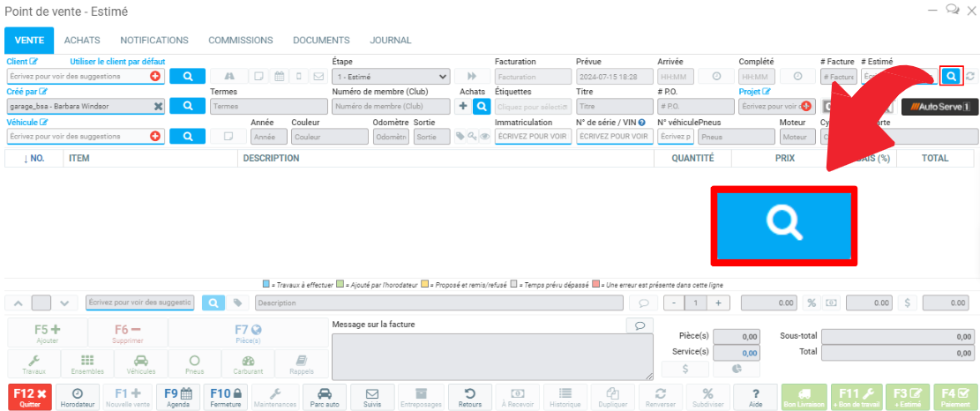980x411 pixels.
Task: Click the Suivis envelope button
Action: 372,397
